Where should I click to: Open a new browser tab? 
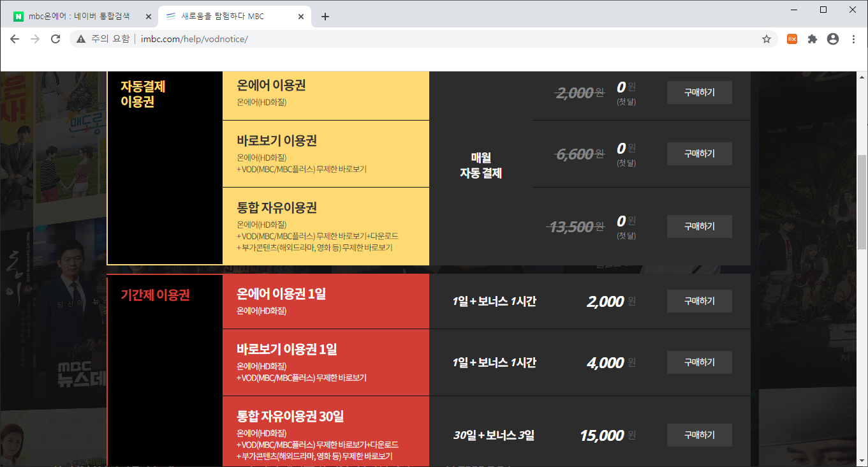tap(325, 17)
